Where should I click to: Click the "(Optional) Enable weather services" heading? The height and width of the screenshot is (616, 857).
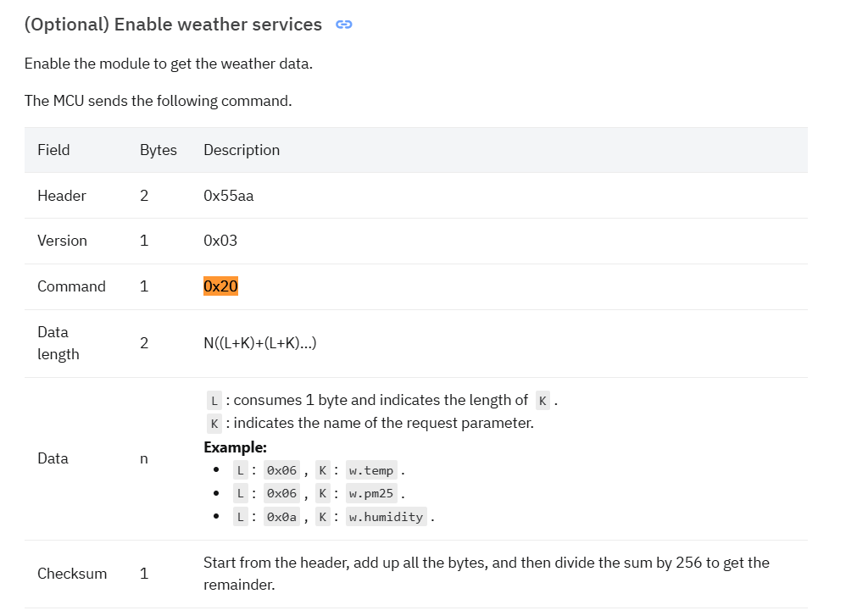point(173,25)
